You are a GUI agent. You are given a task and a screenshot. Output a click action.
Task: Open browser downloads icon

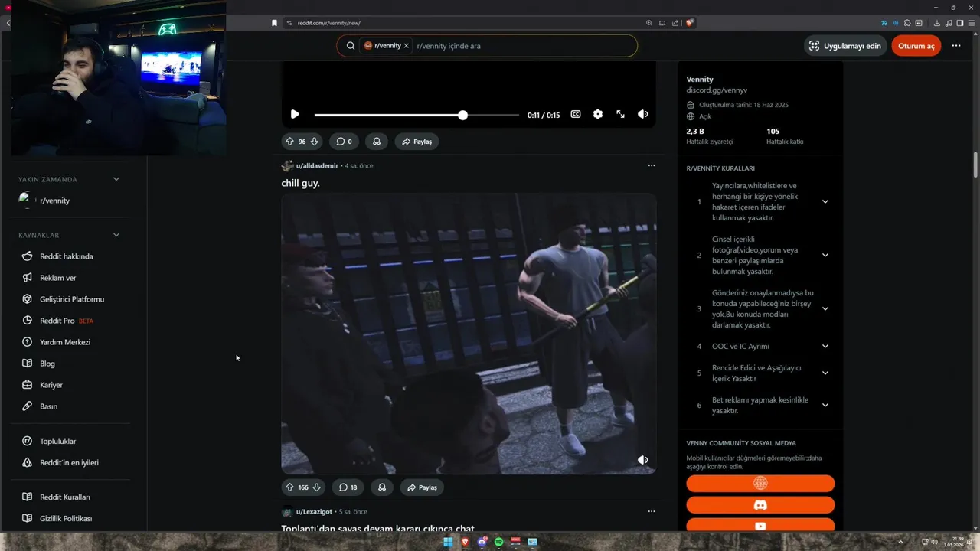(938, 23)
